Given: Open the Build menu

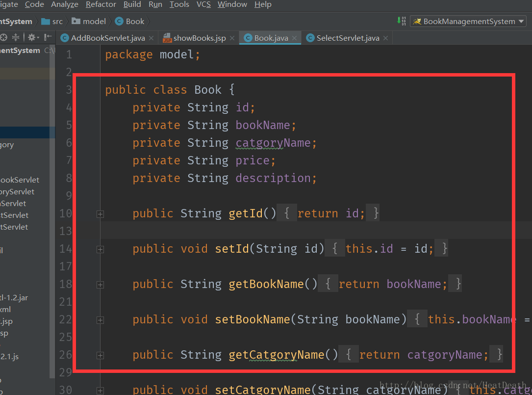Looking at the screenshot, I should [x=132, y=4].
